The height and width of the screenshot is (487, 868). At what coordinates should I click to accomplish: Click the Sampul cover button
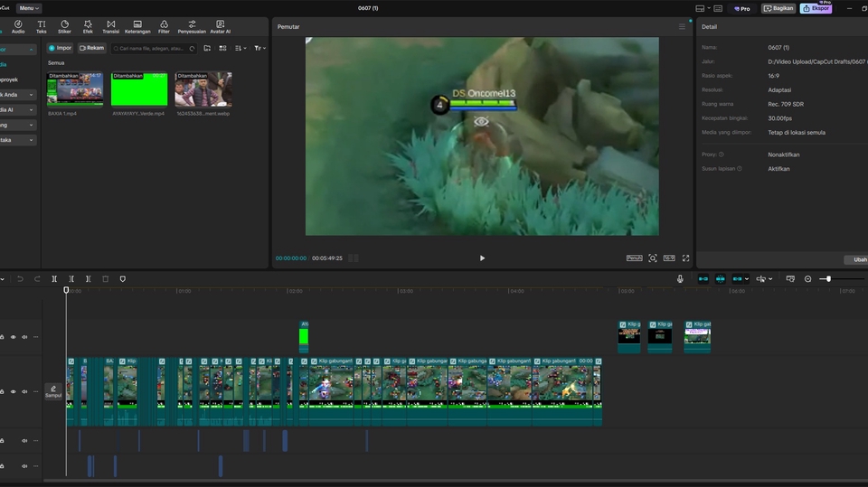point(53,391)
